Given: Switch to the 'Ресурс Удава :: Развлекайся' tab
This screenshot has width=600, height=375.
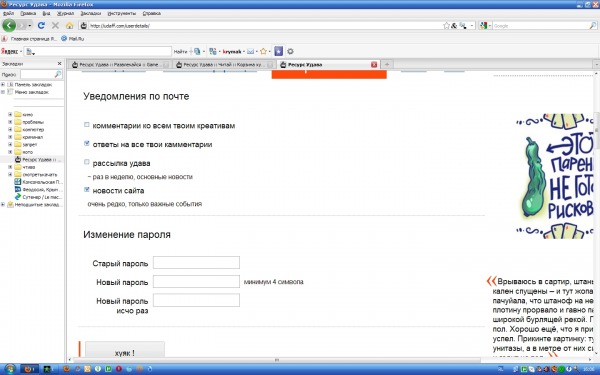Looking at the screenshot, I should click(120, 65).
